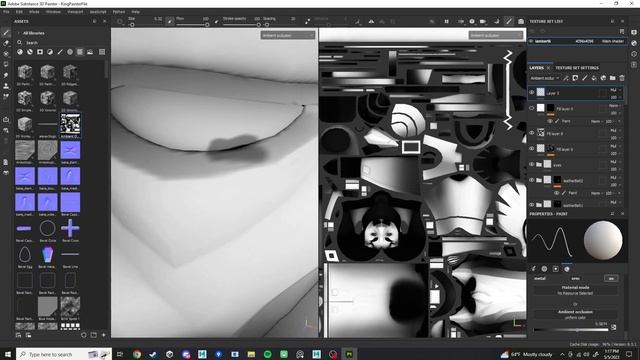Toggle visibility of first Paint effect
This screenshot has height=360, width=640.
click(x=550, y=121)
